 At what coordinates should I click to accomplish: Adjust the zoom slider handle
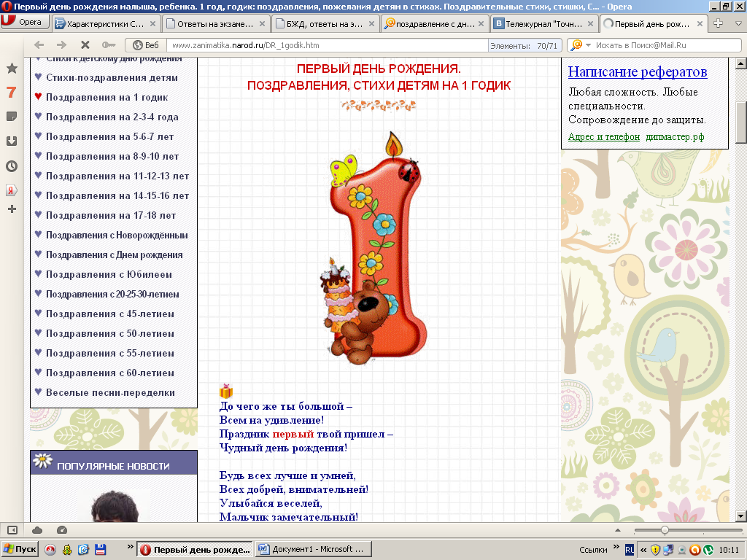tap(665, 530)
